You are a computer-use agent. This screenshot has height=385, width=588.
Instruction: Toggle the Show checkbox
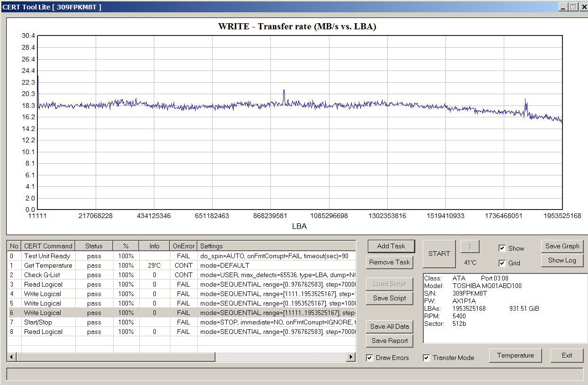[x=502, y=248]
